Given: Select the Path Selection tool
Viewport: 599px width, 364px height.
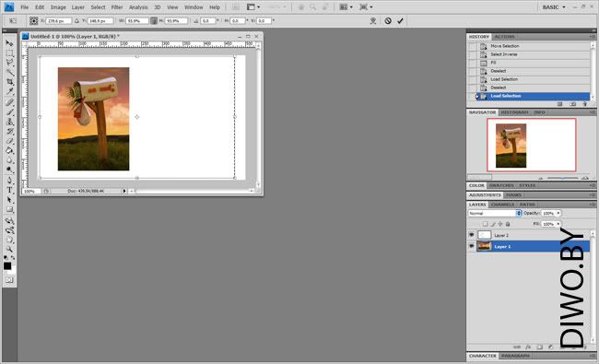Looking at the screenshot, I should pos(9,199).
